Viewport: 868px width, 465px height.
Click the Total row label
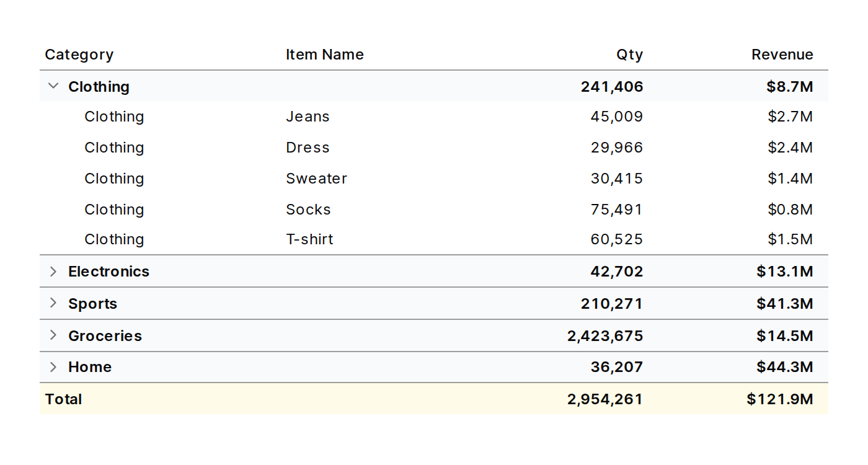[x=64, y=399]
